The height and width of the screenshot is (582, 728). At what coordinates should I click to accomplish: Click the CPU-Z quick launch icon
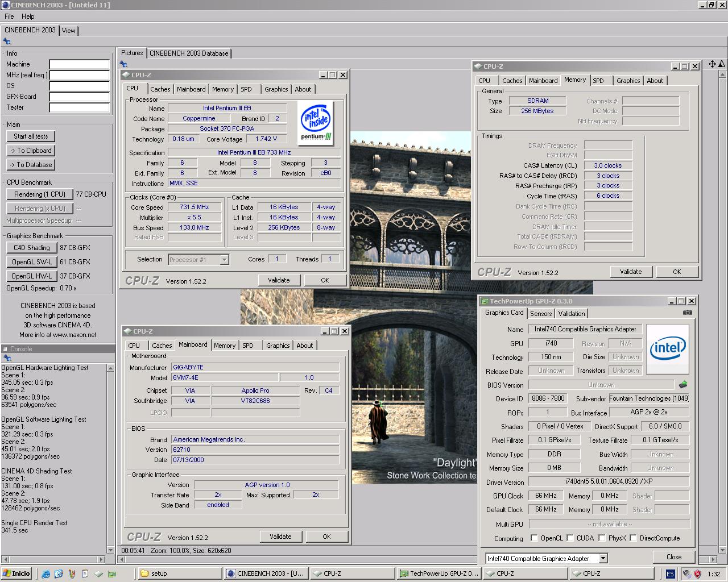(98, 573)
